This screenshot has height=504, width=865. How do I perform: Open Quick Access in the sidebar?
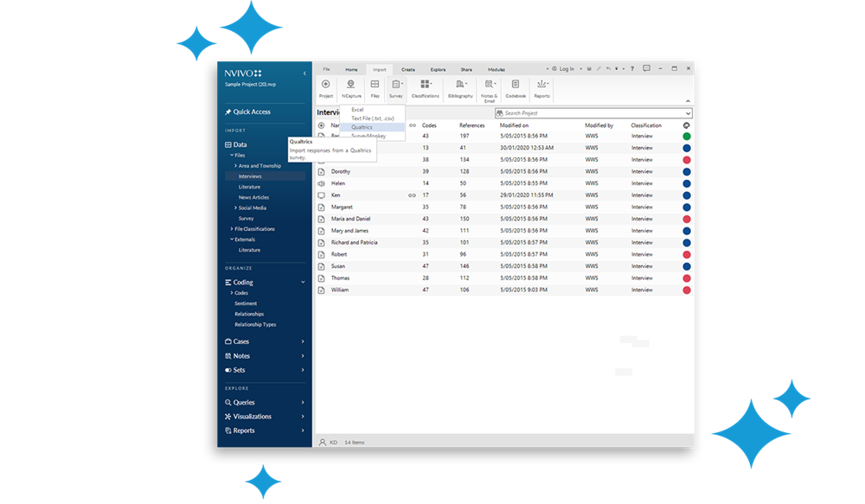(x=247, y=112)
